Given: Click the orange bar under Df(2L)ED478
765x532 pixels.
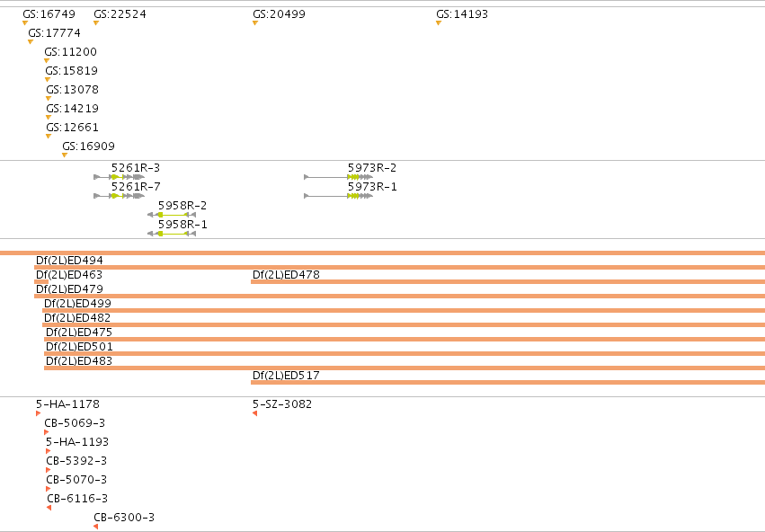Looking at the screenshot, I should click(508, 282).
